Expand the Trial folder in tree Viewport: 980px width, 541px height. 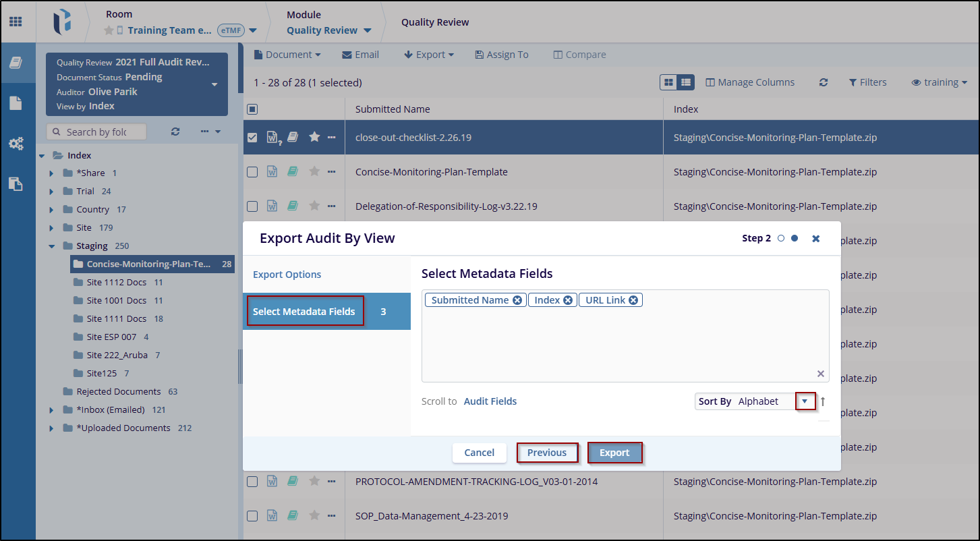click(52, 192)
